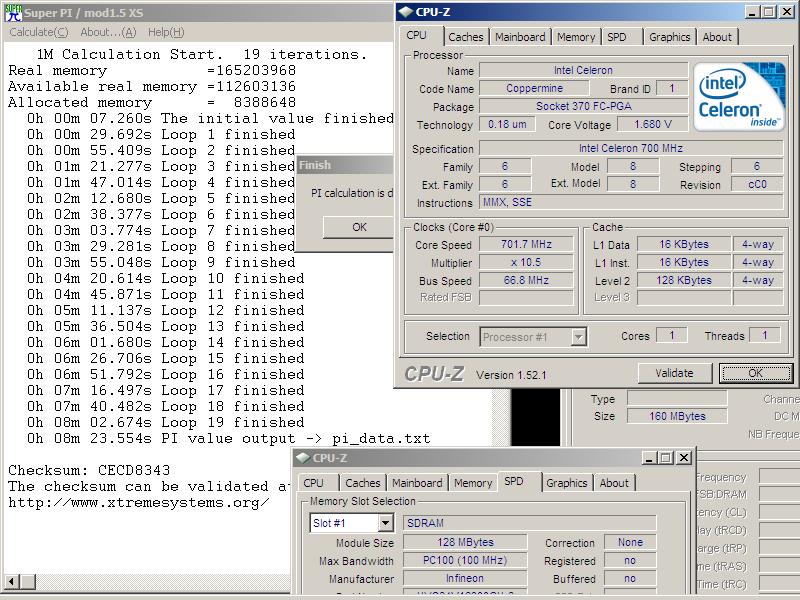Screen dimensions: 800x600
Task: Click the Module Size 128 MBytes value
Action: [x=465, y=542]
